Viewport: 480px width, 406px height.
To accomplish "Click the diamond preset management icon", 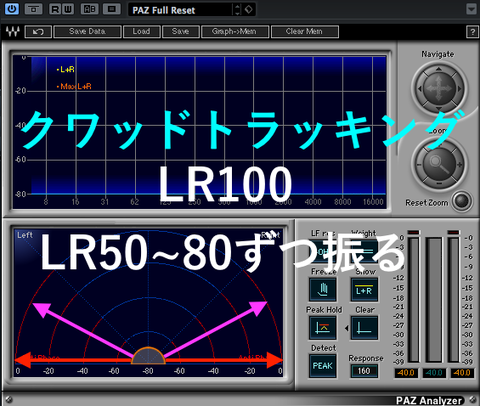I will 249,10.
